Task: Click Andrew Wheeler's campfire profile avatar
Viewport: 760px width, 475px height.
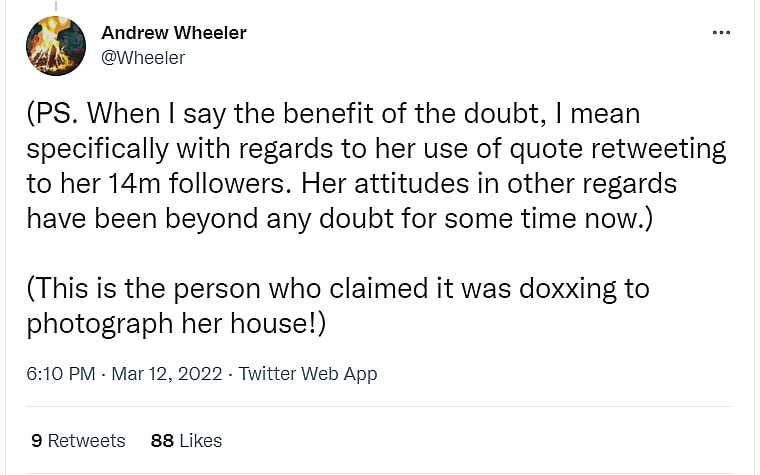Action: 55,46
